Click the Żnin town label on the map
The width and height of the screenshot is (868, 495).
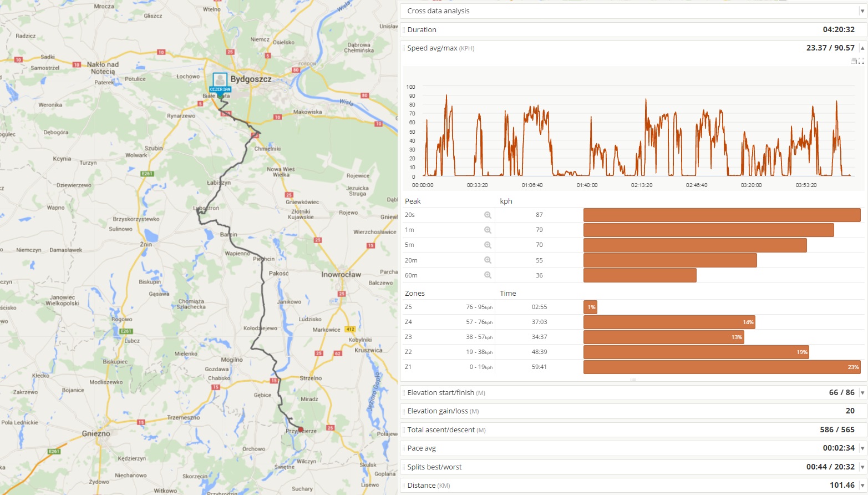[x=146, y=244]
